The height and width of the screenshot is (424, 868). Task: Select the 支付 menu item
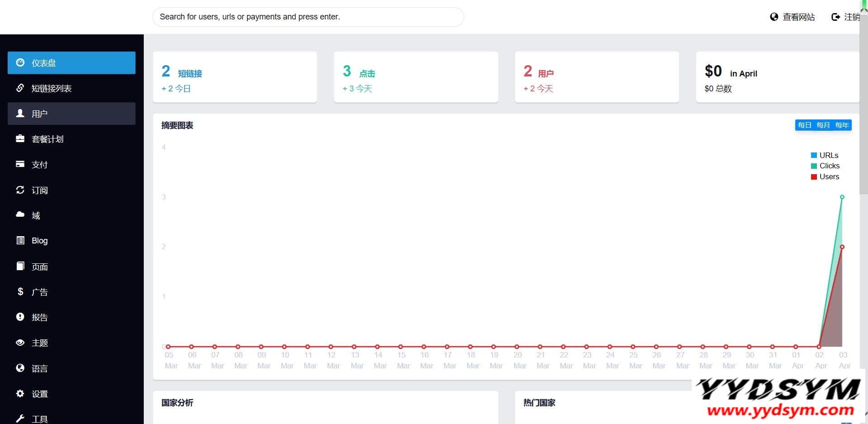[x=71, y=165]
